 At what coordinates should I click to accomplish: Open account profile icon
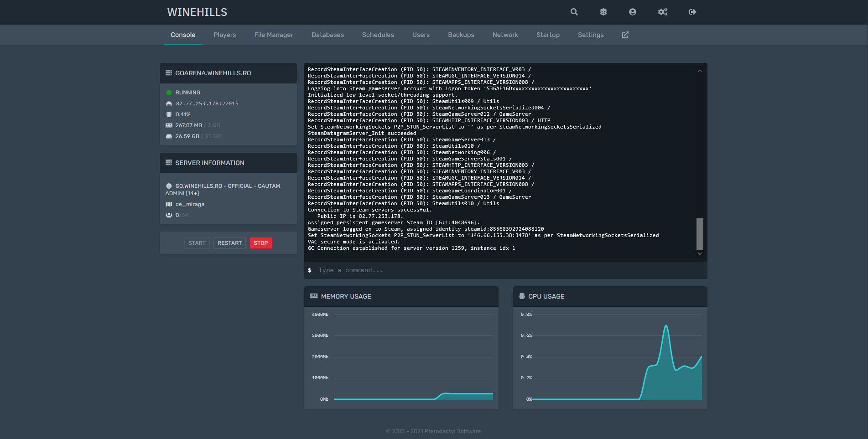click(632, 12)
